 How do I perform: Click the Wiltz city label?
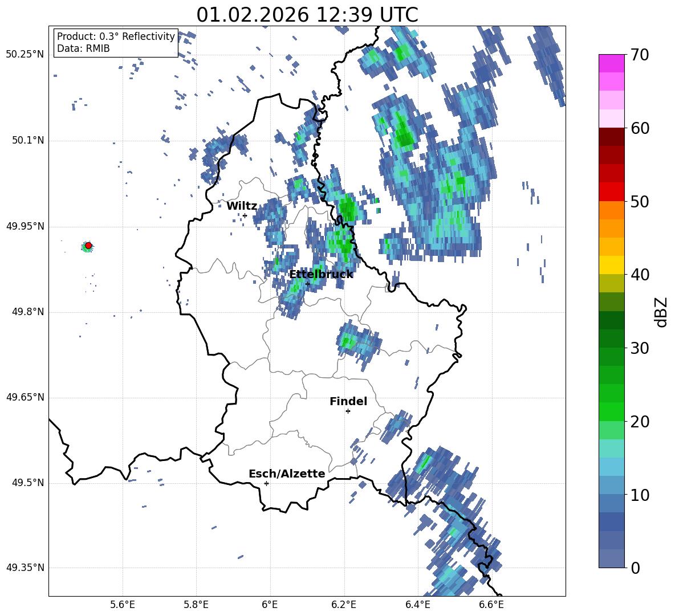point(242,206)
